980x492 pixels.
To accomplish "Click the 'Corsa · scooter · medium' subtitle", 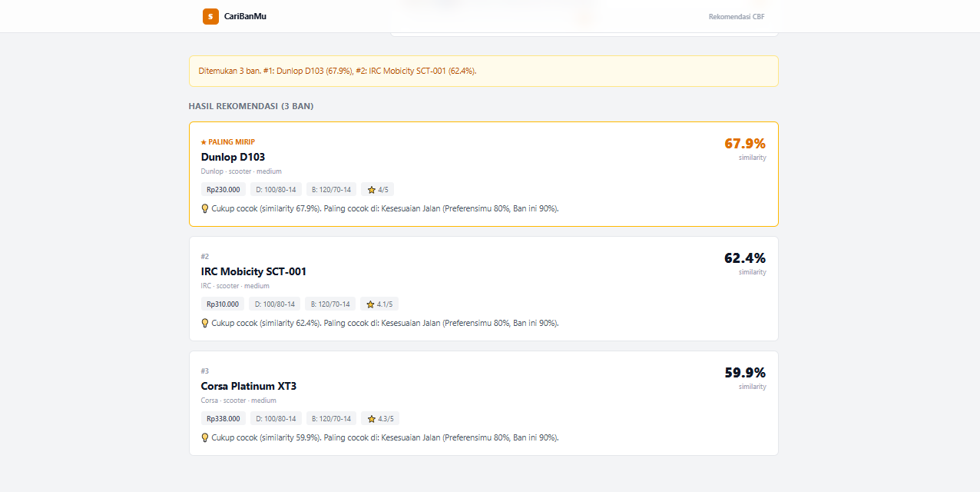I will point(239,401).
